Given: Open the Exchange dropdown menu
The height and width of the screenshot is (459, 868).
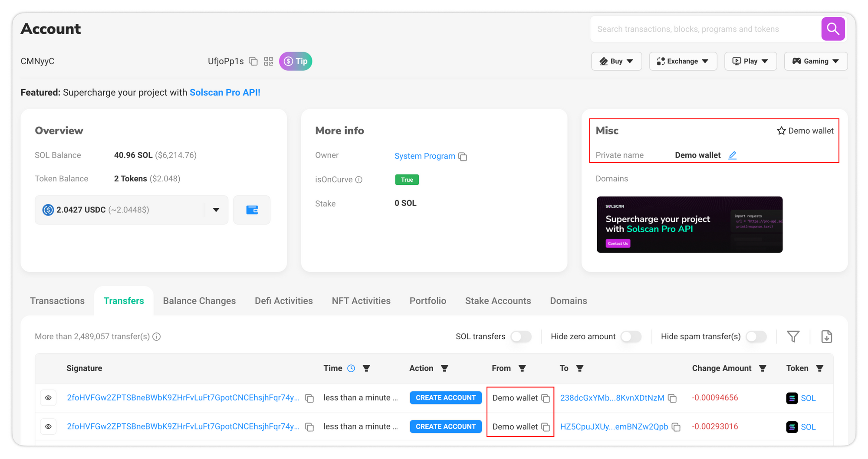Looking at the screenshot, I should point(683,61).
